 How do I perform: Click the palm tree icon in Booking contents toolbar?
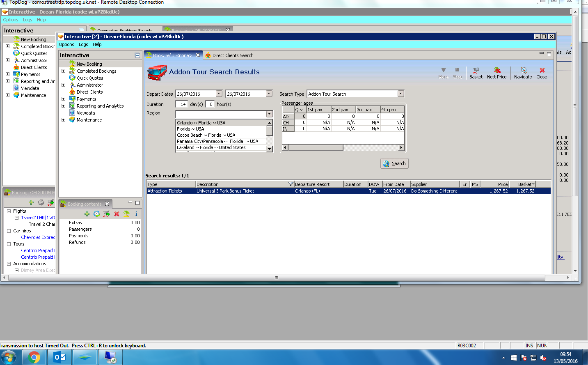(x=126, y=214)
